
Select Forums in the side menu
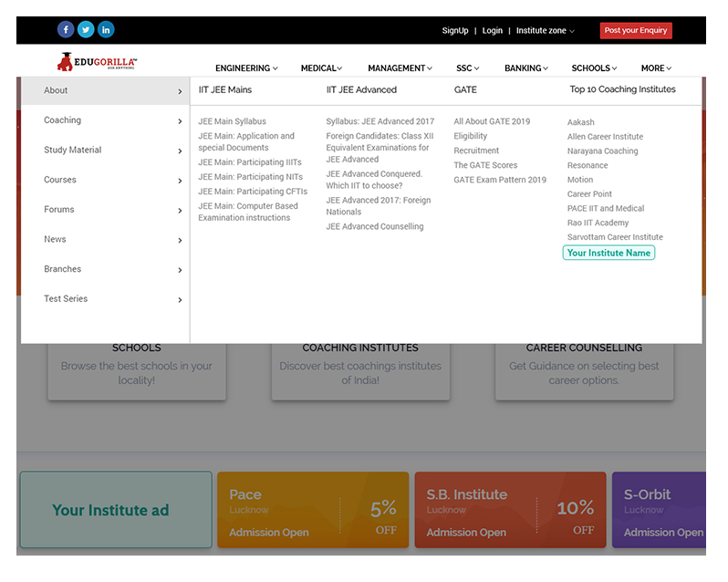click(59, 209)
